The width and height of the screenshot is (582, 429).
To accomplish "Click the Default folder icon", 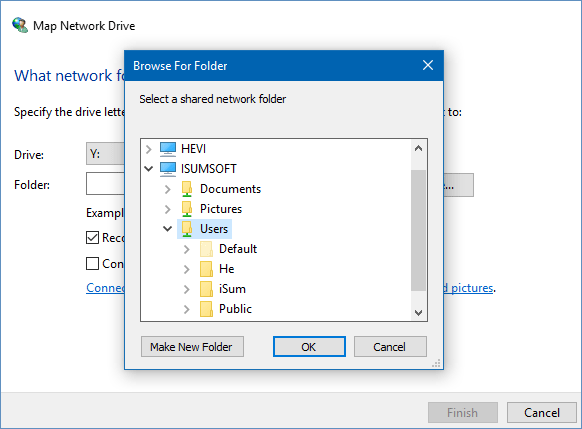I will (206, 249).
